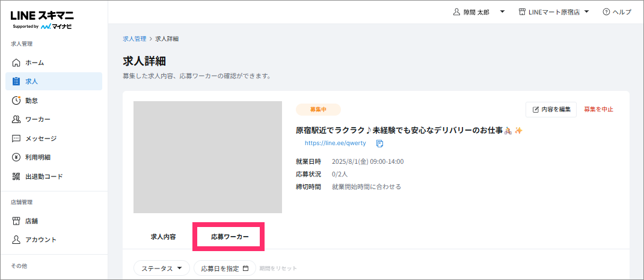Open the ヘルプ help icon
Image resolution: width=644 pixels, height=280 pixels.
606,12
